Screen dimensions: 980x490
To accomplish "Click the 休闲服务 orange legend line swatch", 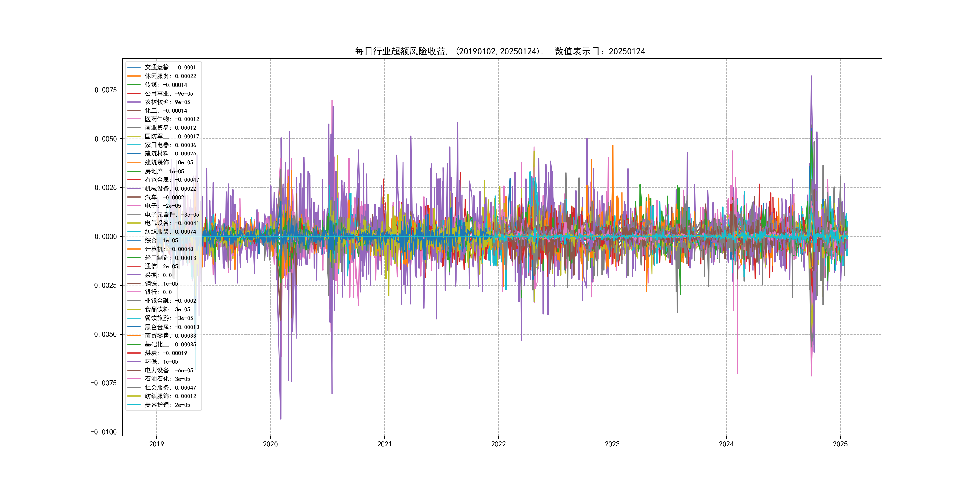I will (134, 76).
